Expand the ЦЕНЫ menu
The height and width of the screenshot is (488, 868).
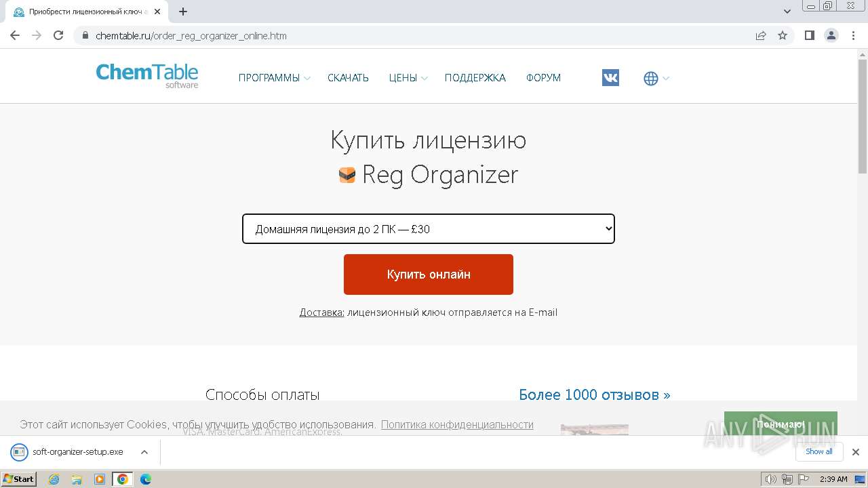[408, 78]
